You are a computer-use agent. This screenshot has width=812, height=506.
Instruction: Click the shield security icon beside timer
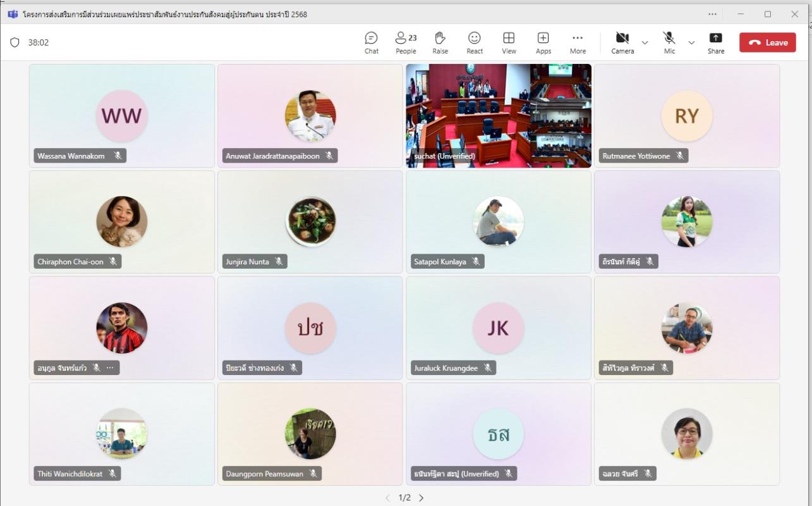click(x=15, y=42)
